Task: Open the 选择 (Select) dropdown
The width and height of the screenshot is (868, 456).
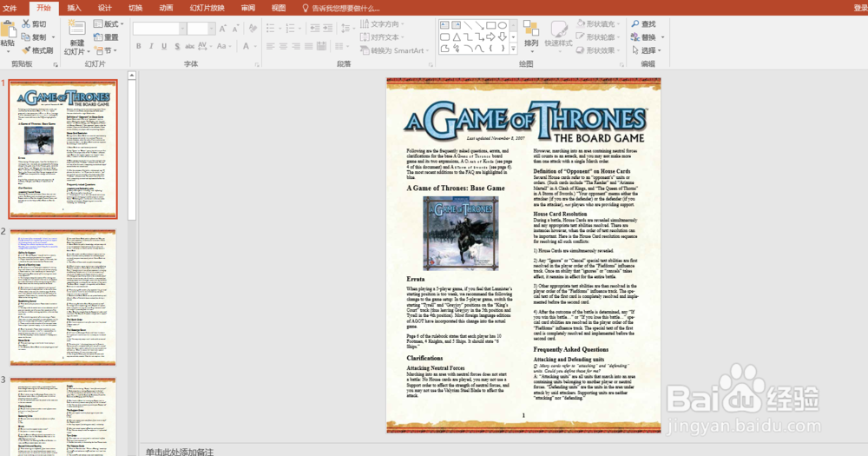Action: pos(647,50)
